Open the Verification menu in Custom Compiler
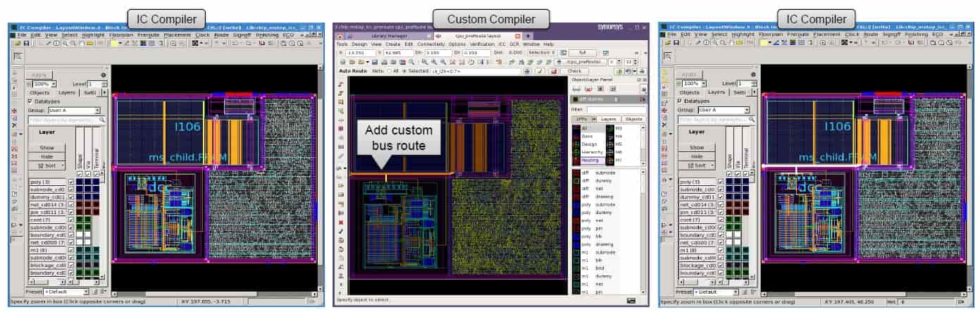The width and height of the screenshot is (980, 312). point(483,44)
